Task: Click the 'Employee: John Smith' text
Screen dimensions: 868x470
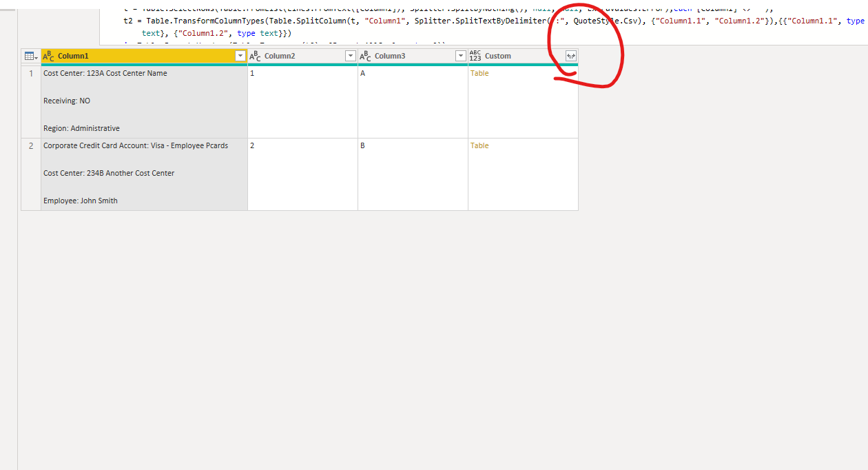Action: pos(81,201)
